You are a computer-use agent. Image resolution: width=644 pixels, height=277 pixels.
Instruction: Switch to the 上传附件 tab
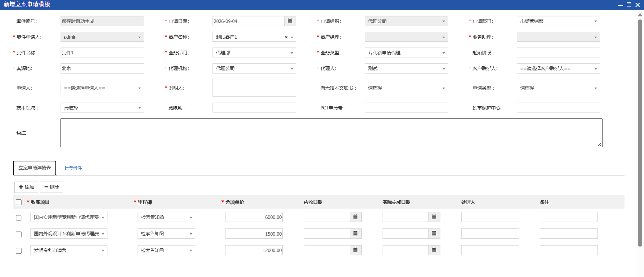click(x=73, y=168)
